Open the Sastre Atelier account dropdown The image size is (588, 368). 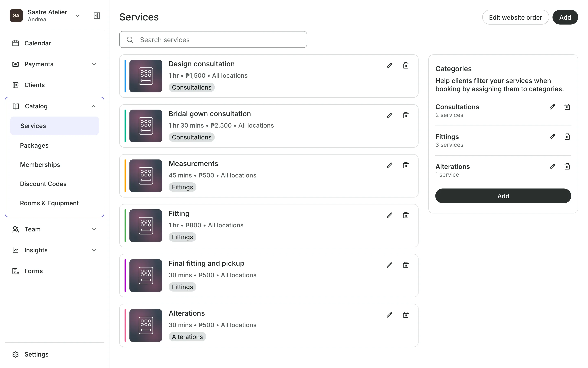(78, 16)
